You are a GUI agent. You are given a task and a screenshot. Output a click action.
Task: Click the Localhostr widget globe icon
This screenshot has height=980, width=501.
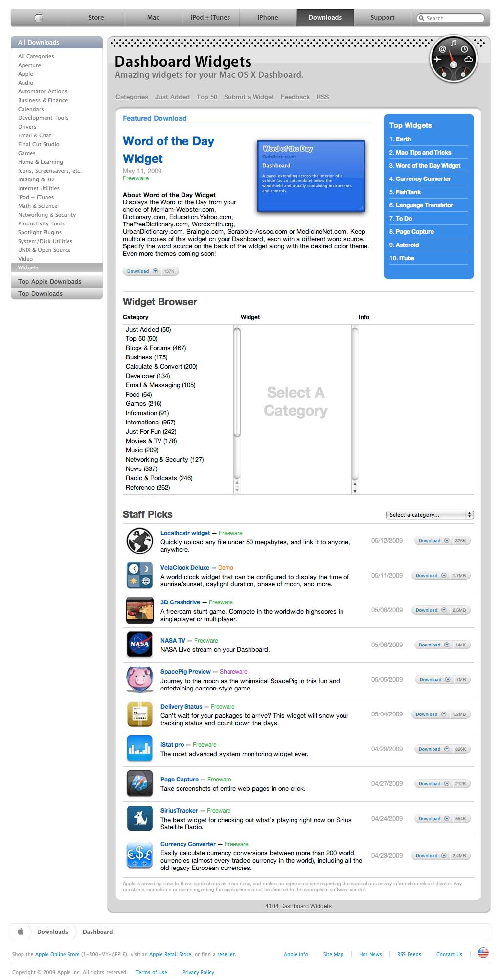(140, 540)
